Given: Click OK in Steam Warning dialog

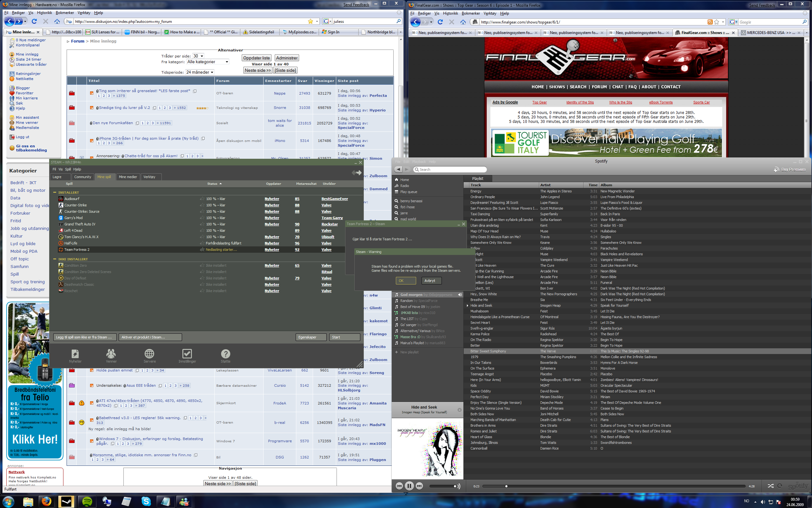Looking at the screenshot, I should coord(406,281).
